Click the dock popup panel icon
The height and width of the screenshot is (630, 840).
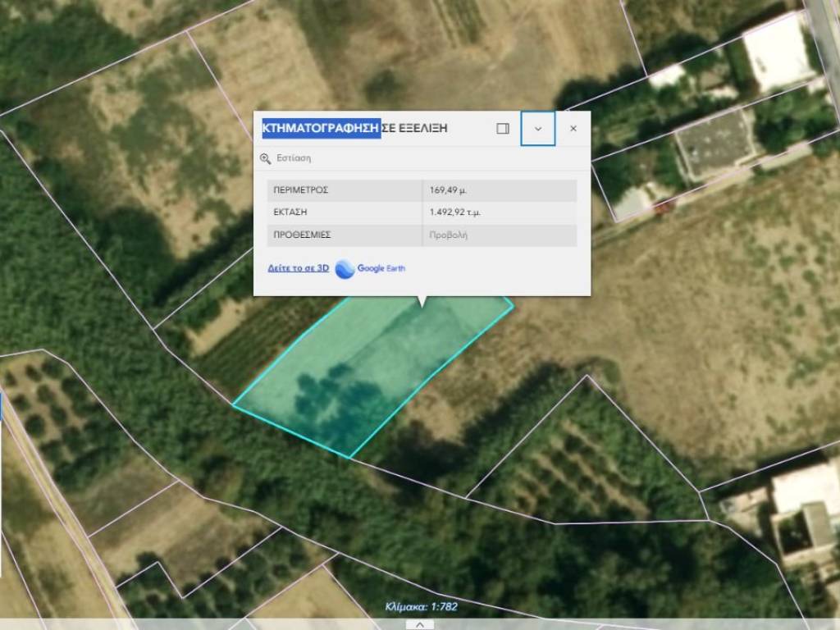pos(503,129)
